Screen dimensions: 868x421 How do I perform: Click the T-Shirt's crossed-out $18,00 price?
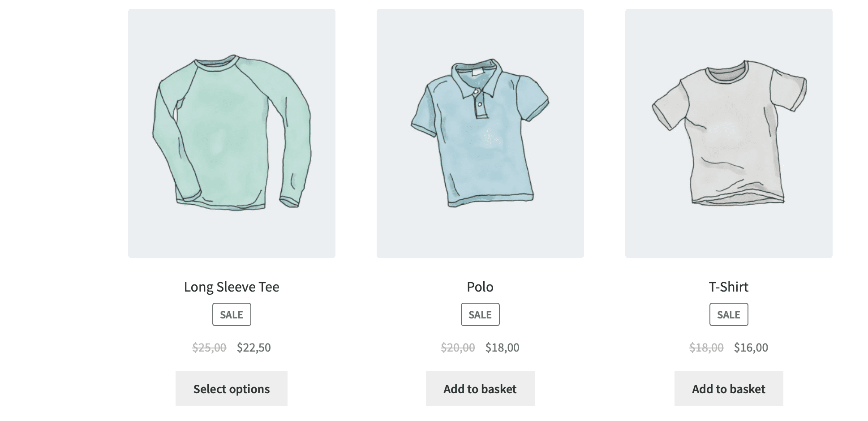point(706,348)
